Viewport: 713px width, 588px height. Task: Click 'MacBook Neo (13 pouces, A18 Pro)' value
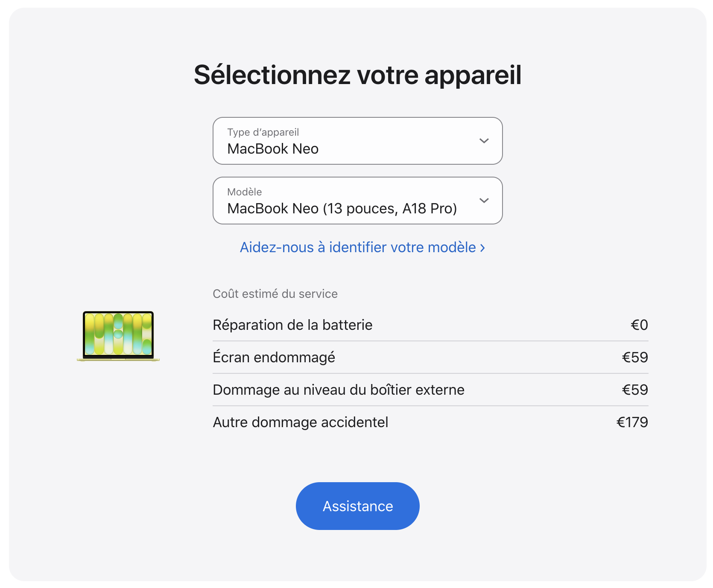[x=342, y=209]
